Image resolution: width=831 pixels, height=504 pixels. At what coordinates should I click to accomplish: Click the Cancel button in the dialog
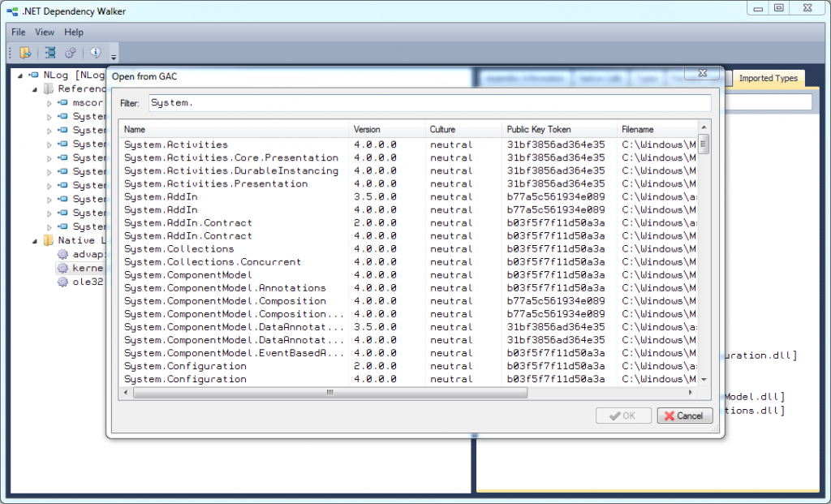click(685, 416)
